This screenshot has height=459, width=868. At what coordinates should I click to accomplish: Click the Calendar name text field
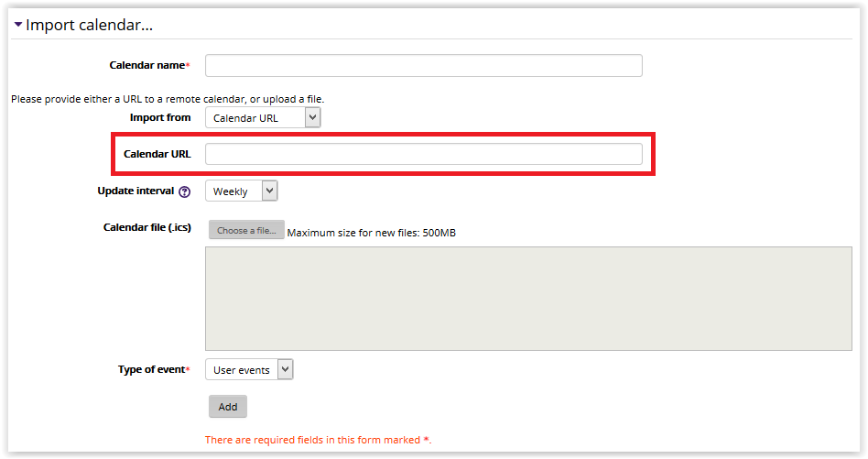point(424,65)
